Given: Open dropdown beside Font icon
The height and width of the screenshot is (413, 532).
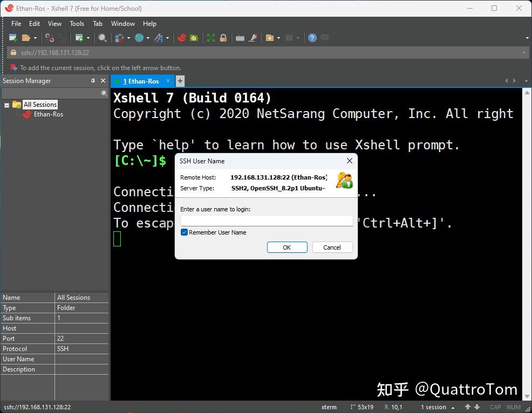Looking at the screenshot, I should (x=167, y=38).
